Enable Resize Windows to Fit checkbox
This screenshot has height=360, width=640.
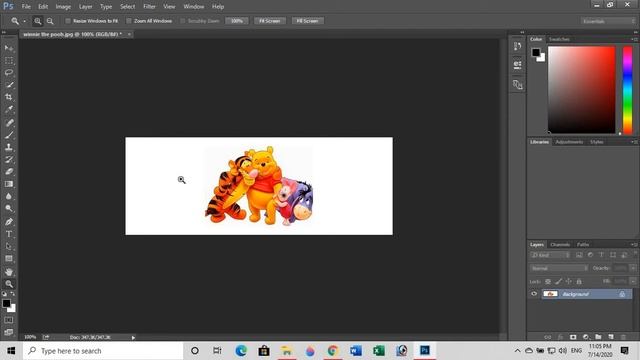[68, 21]
